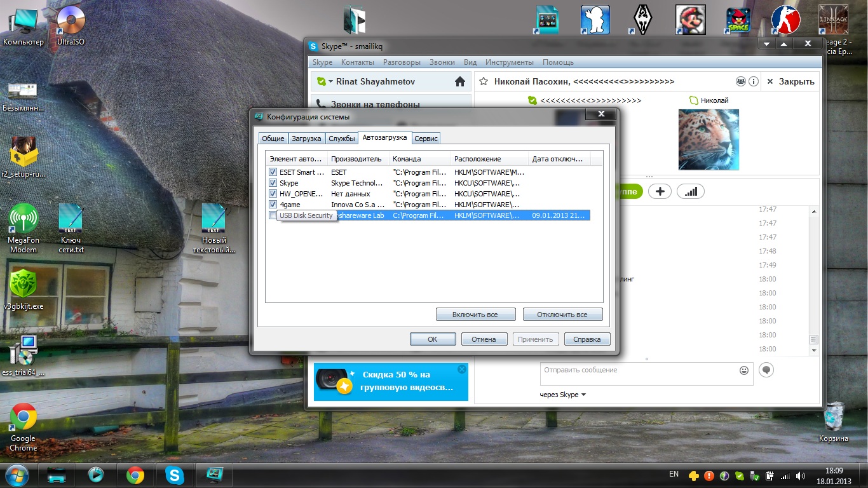Switch to the Службы tab

pyautogui.click(x=342, y=138)
